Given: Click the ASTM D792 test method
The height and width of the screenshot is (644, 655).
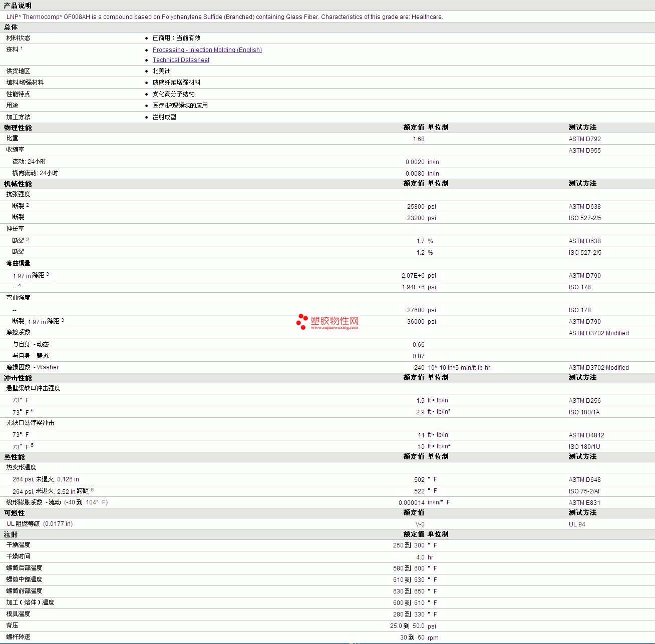Looking at the screenshot, I should pyautogui.click(x=584, y=139).
